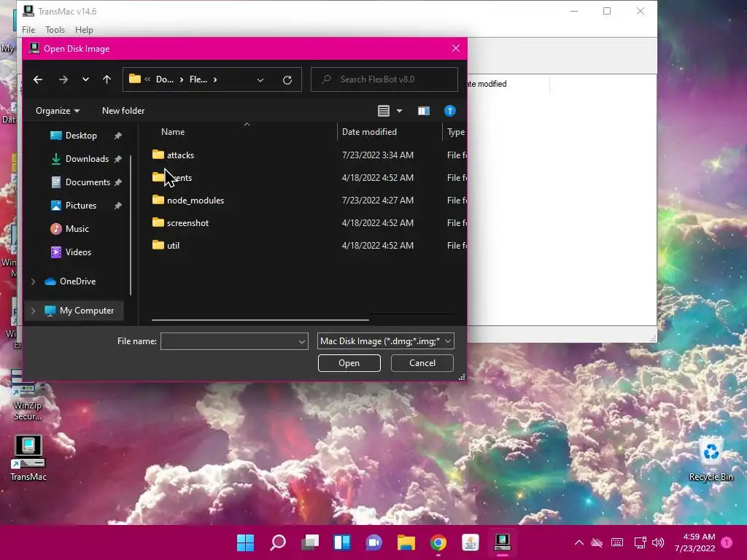Click the horizontal scrollbar in file list
The width and height of the screenshot is (747, 560).
pyautogui.click(x=260, y=320)
